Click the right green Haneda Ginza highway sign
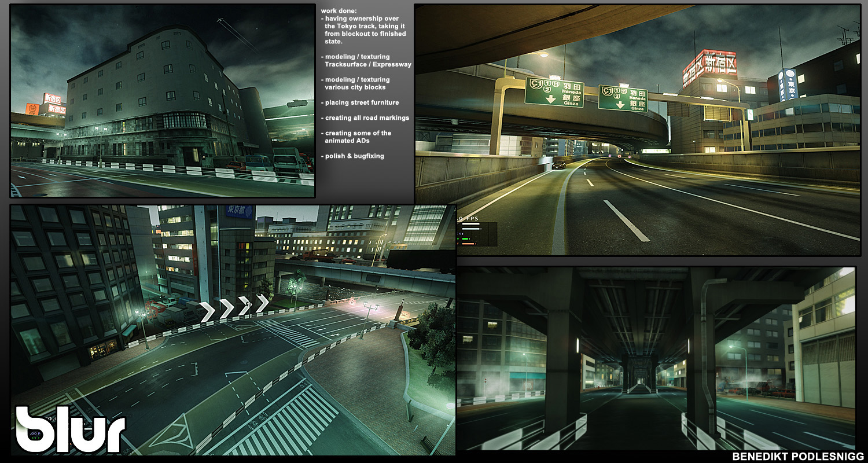868x463 pixels. pyautogui.click(x=623, y=97)
